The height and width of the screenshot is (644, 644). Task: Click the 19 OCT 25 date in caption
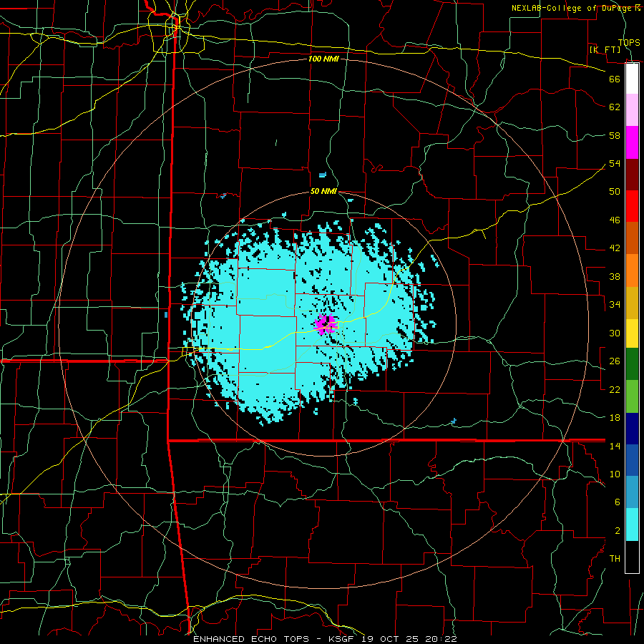pos(390,639)
